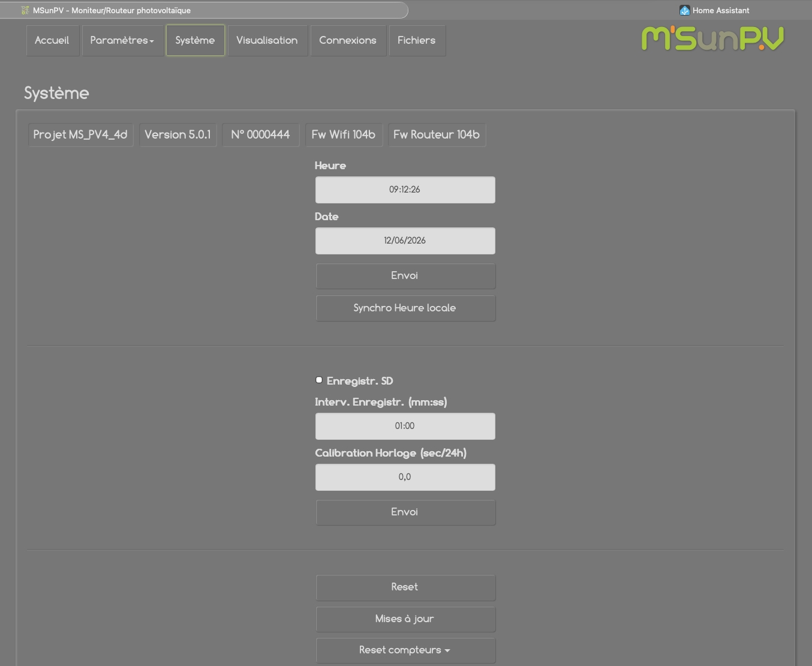Click Synchro Heure locale button
The width and height of the screenshot is (812, 666).
pos(405,308)
